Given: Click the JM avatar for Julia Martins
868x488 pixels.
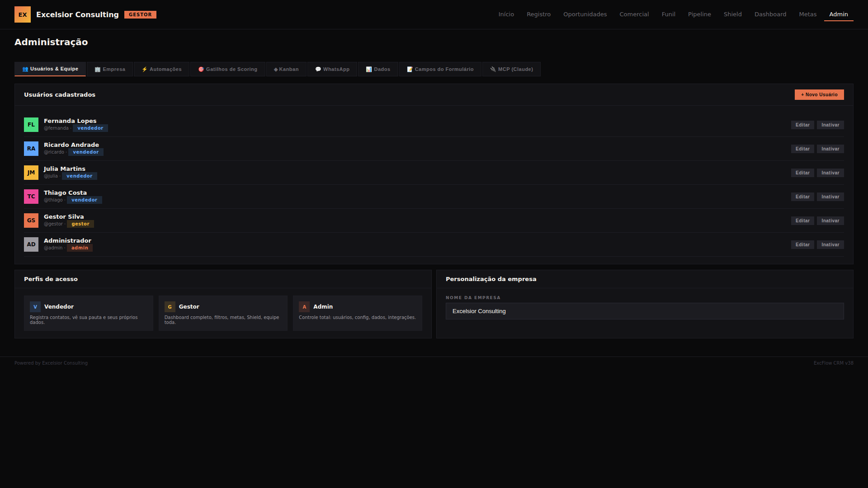Looking at the screenshot, I should 31,173.
